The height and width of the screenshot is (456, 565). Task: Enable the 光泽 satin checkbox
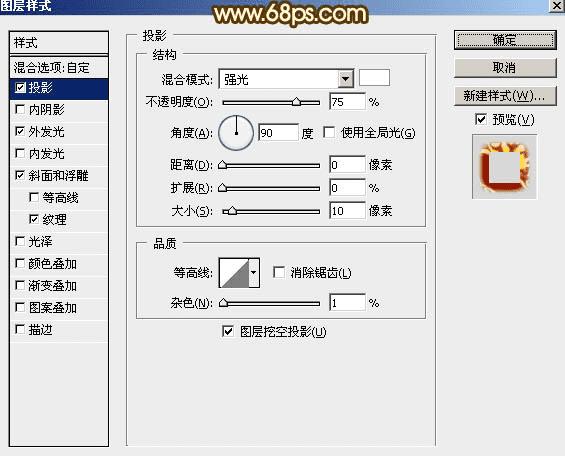(x=20, y=241)
